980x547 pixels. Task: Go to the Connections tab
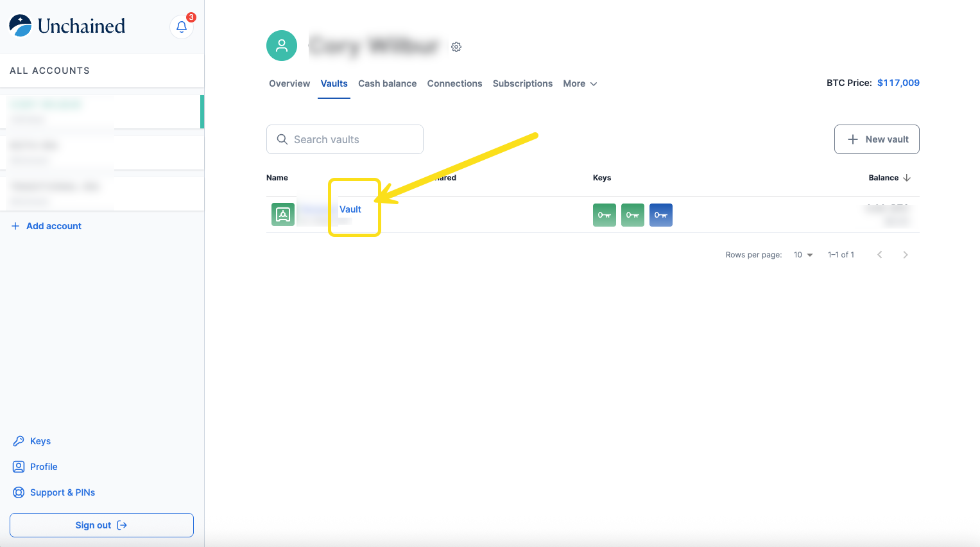(454, 83)
